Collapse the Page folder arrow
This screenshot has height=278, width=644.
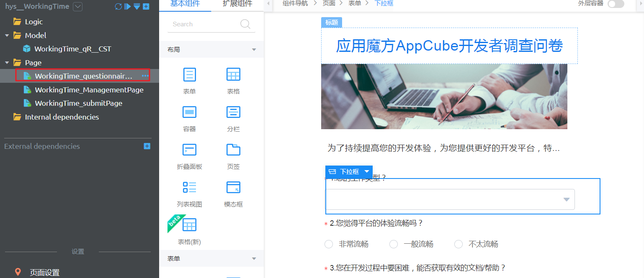7,63
